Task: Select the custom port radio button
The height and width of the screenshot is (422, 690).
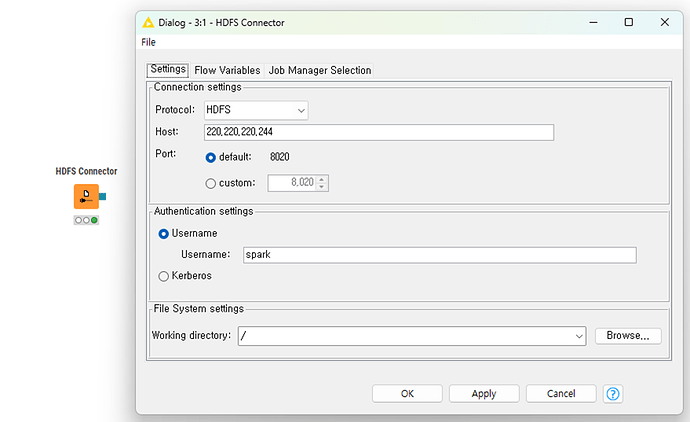Action: point(210,183)
